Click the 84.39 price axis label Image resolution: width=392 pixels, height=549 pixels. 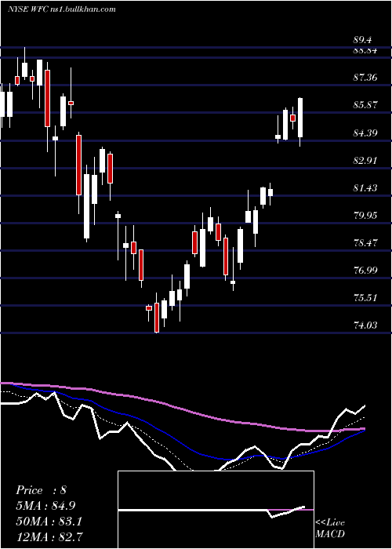365,133
